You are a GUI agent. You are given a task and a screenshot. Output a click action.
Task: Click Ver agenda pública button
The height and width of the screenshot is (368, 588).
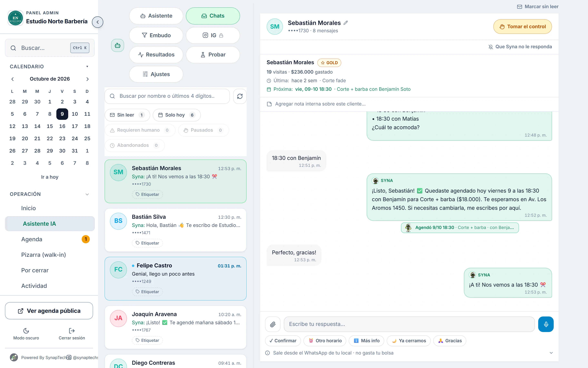[49, 311]
